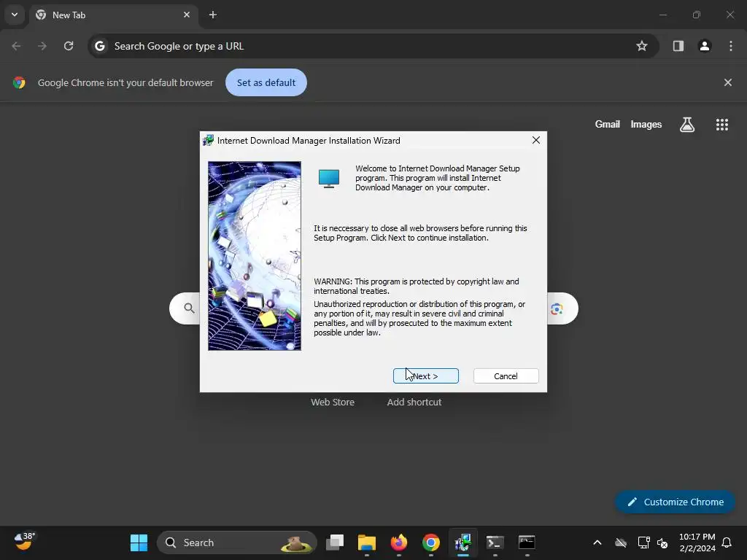Open File Explorer from the taskbar
Screen dimensions: 747x560
367,542
